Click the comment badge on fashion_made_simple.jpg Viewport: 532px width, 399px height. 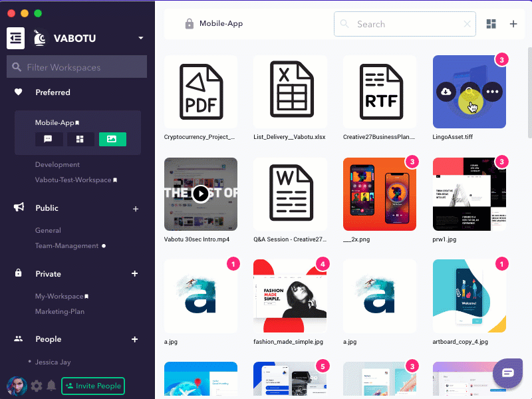pyautogui.click(x=323, y=264)
